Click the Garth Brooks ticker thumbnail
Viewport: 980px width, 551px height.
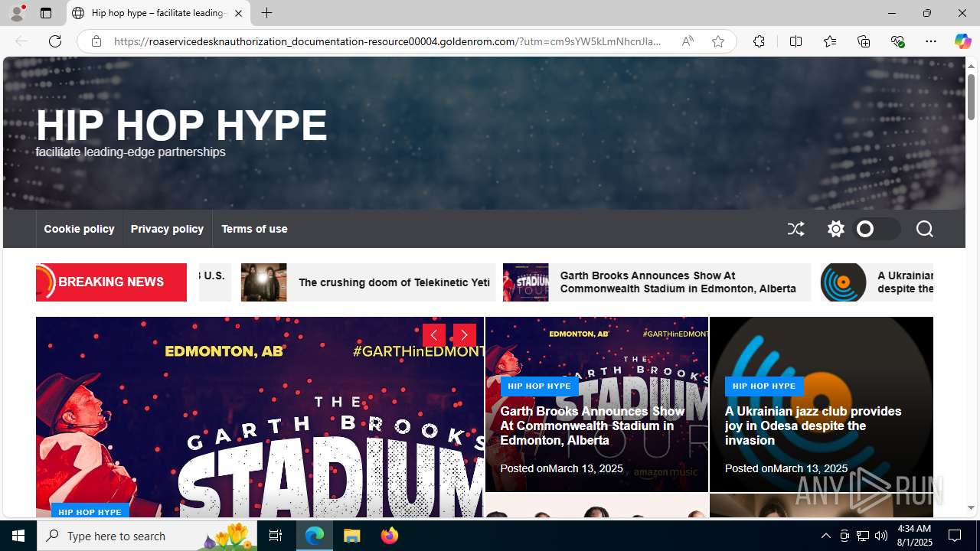[525, 282]
